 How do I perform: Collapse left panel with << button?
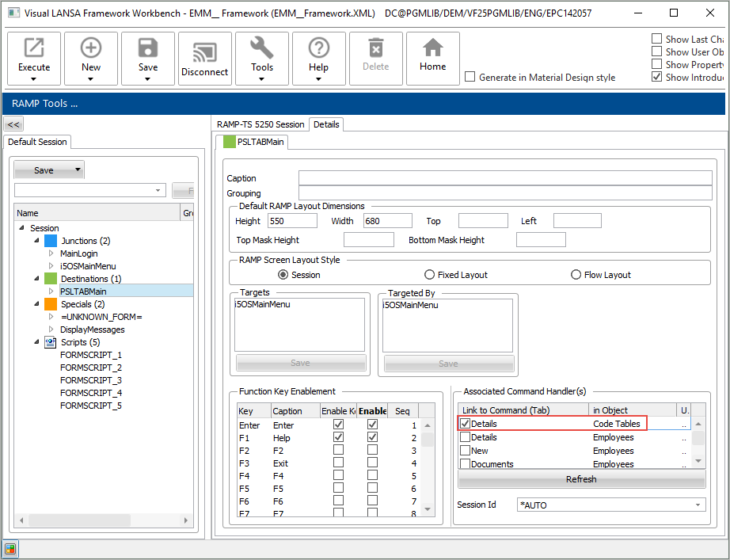13,124
